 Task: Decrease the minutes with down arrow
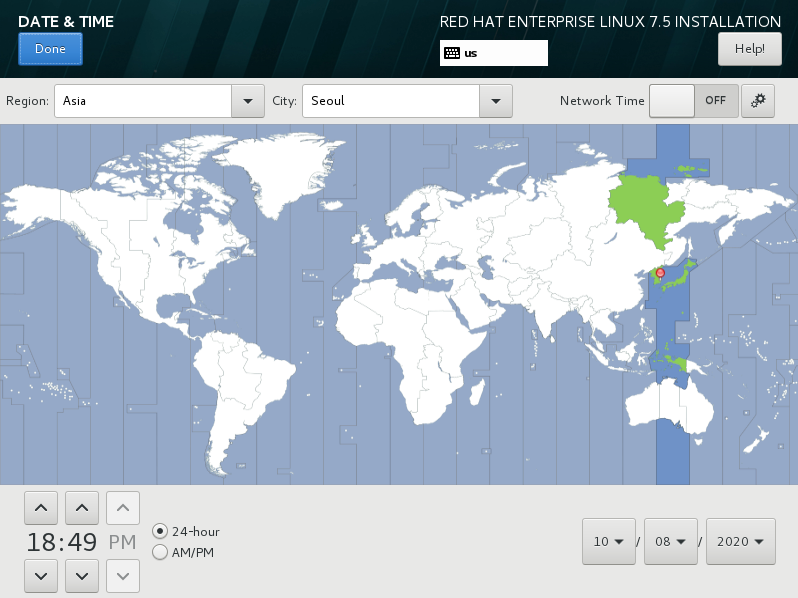click(82, 576)
